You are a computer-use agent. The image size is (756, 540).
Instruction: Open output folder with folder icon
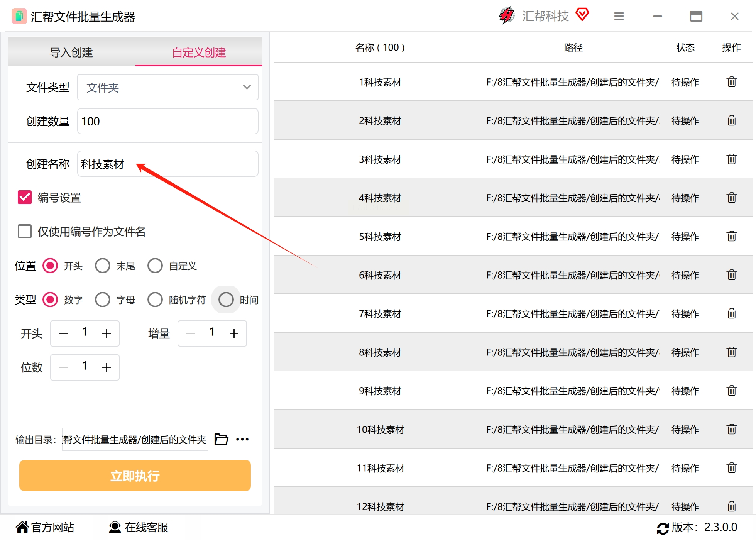pos(221,439)
